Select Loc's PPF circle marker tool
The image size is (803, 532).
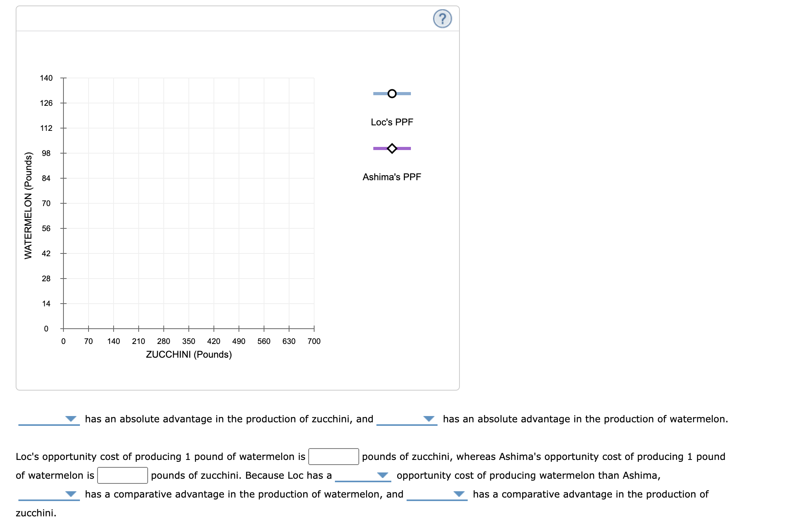[392, 94]
